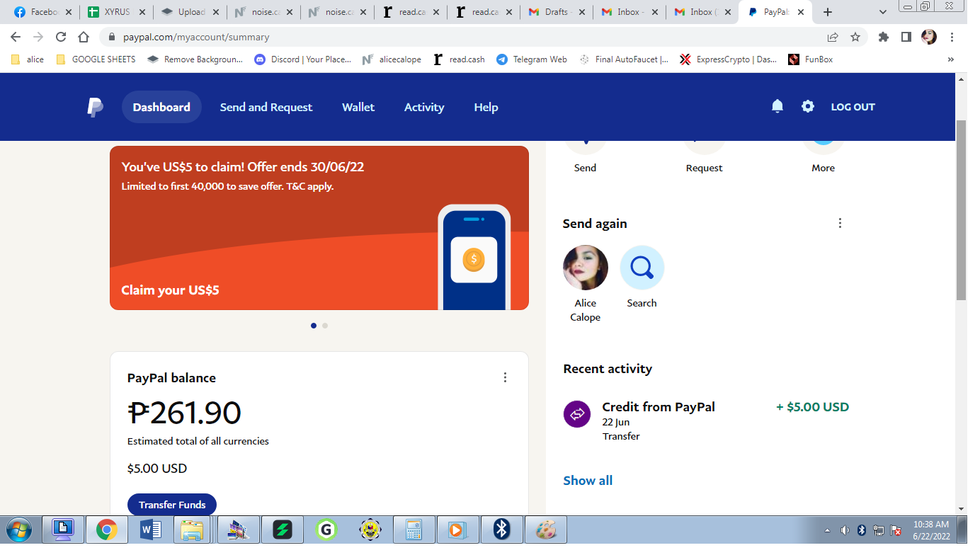980x555 pixels.
Task: Open the FunBox bookmark
Action: click(811, 59)
